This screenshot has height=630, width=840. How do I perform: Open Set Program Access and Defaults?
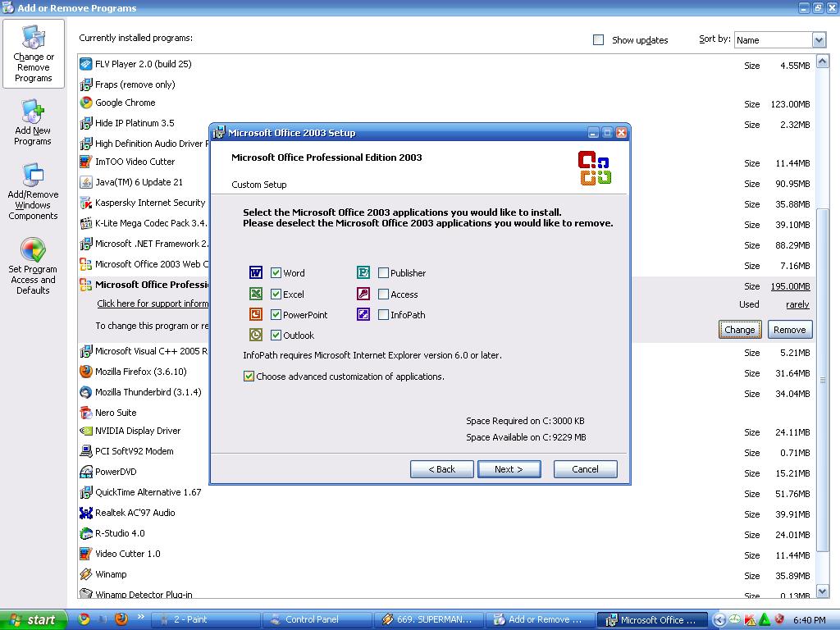coord(33,267)
